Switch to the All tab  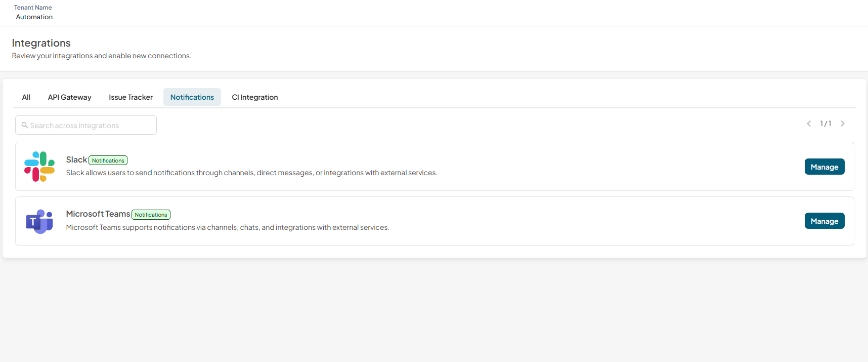[x=26, y=97]
